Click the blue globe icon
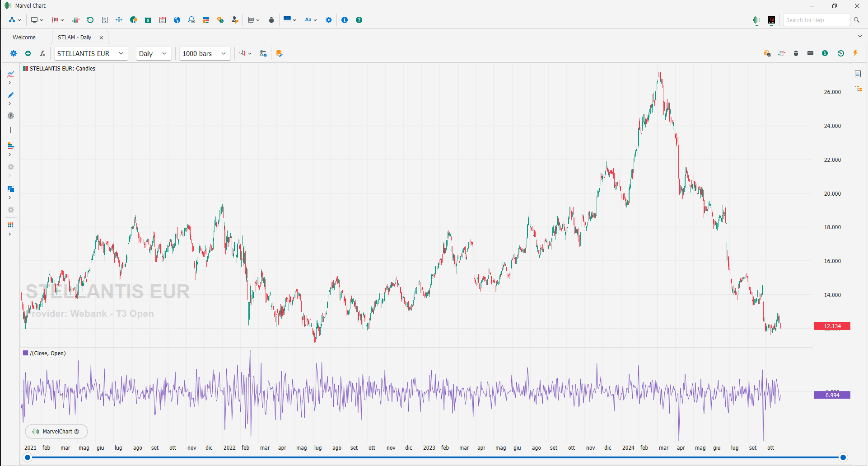This screenshot has height=466, width=868. 177,20
